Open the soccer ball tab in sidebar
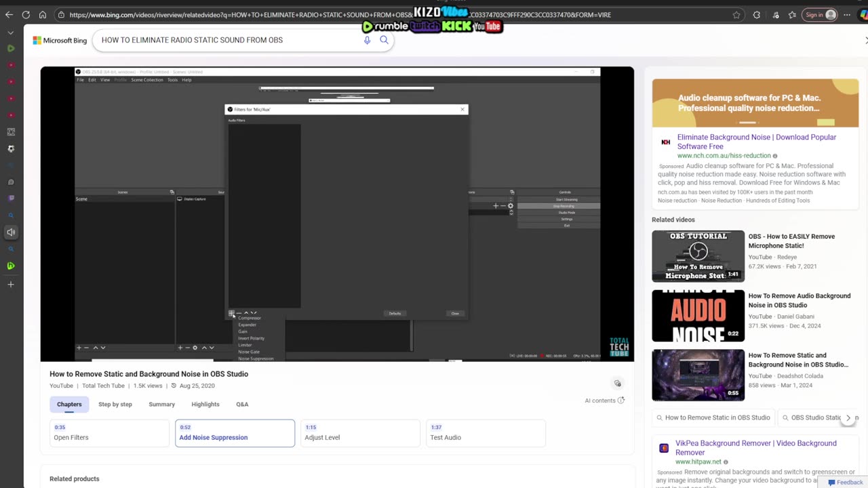This screenshot has height=488, width=868. coord(11,148)
